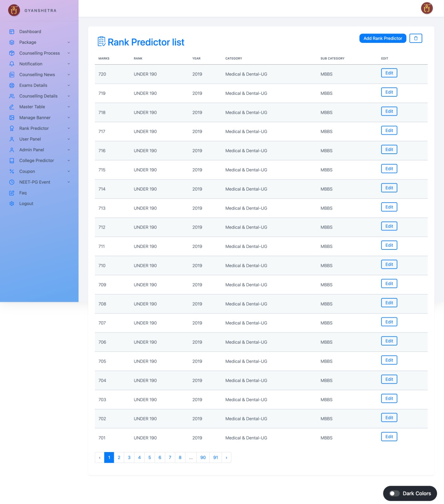The image size is (444, 504).
Task: Go to pagination page 5
Action: point(150,457)
